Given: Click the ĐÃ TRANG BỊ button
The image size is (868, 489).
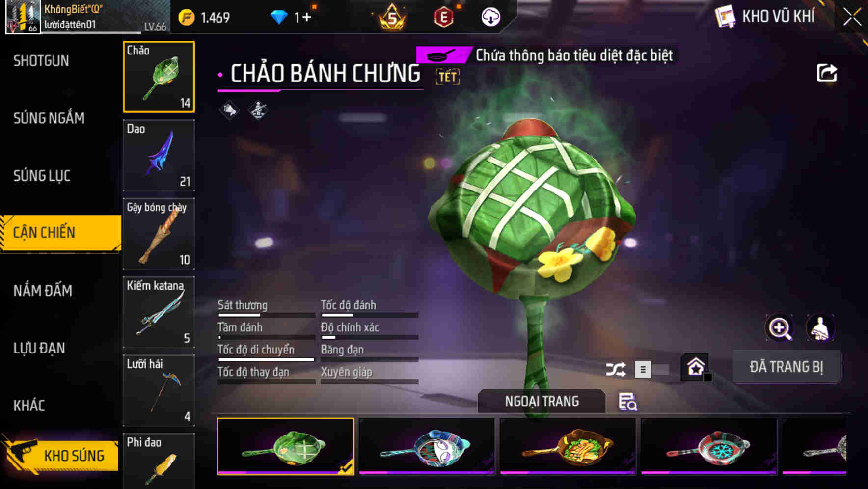Looking at the screenshot, I should tap(787, 367).
